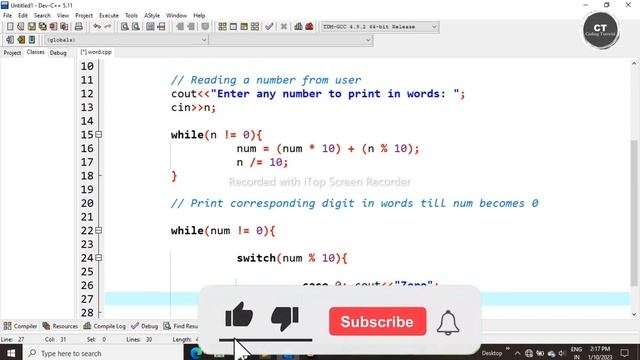Select the word.cpp editor tab
Screen dimensions: 640x360
[96, 52]
